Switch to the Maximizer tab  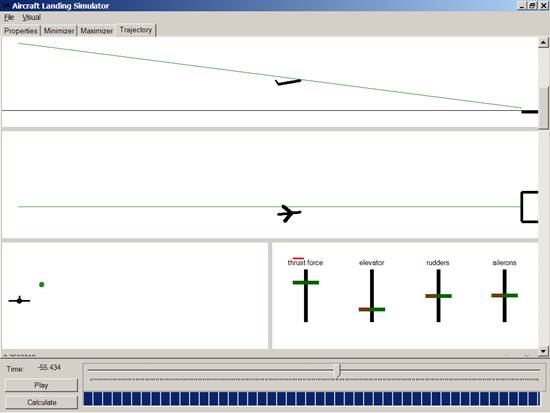(x=96, y=31)
